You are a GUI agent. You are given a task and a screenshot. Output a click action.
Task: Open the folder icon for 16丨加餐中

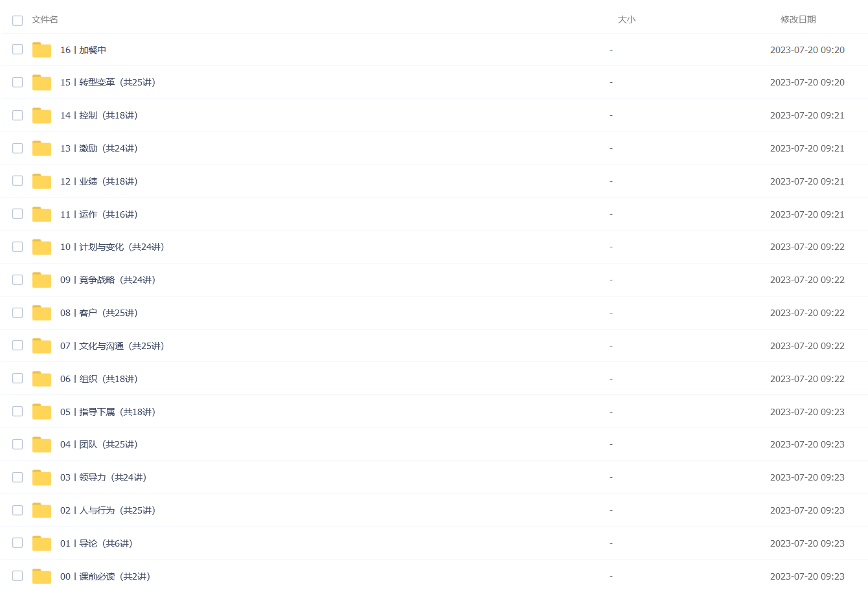point(41,50)
